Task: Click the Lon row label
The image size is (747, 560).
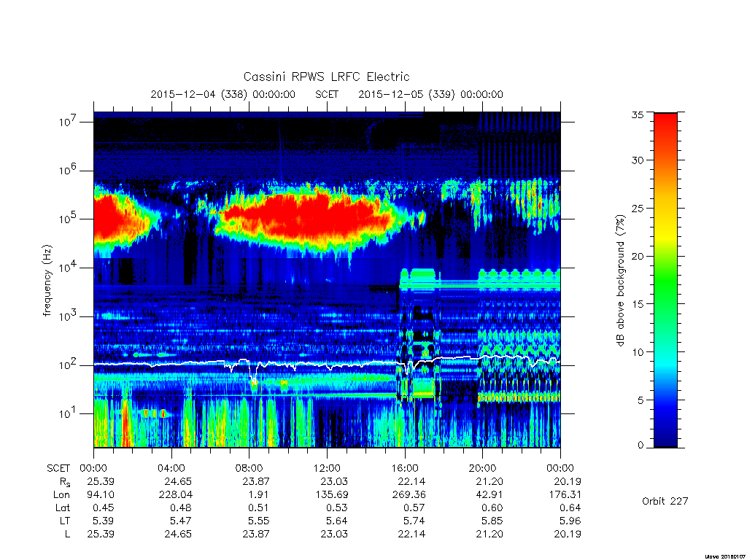Action: click(62, 494)
